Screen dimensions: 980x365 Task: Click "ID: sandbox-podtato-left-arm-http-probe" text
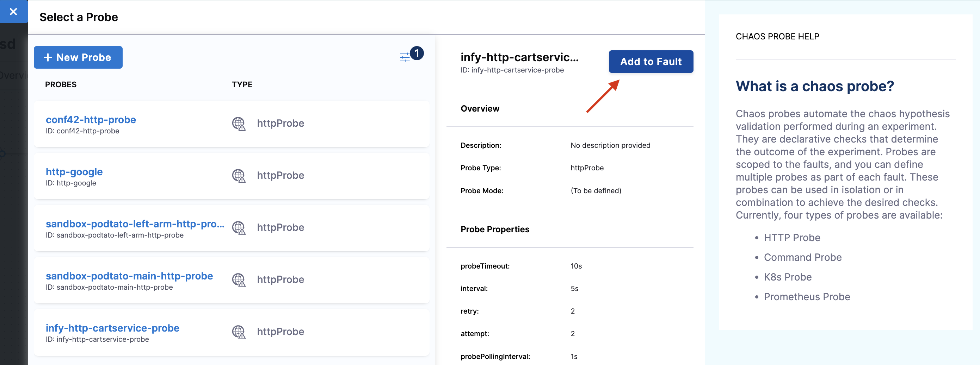click(115, 235)
